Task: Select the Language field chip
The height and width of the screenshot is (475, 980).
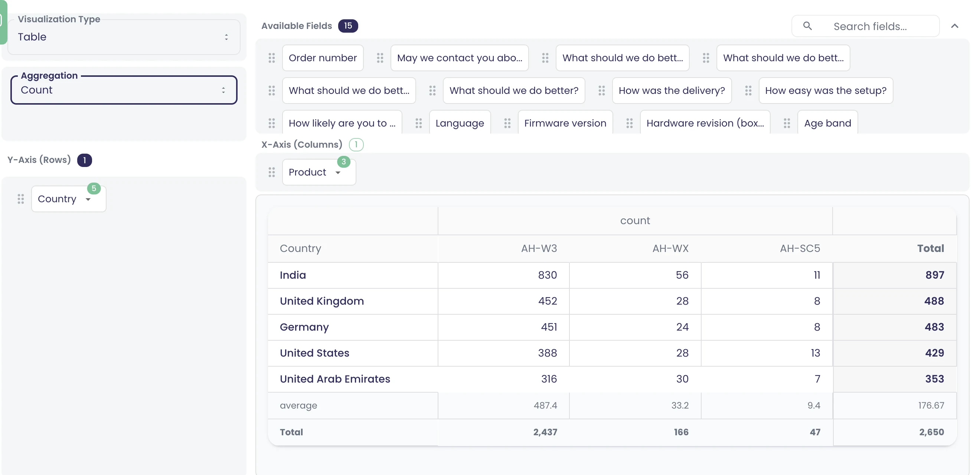Action: [x=460, y=122]
